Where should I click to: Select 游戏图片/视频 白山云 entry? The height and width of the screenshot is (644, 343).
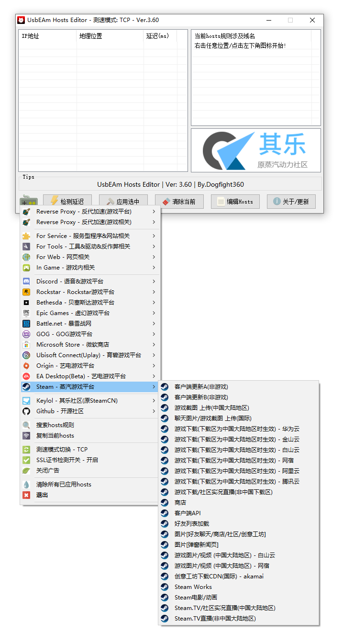point(239,555)
